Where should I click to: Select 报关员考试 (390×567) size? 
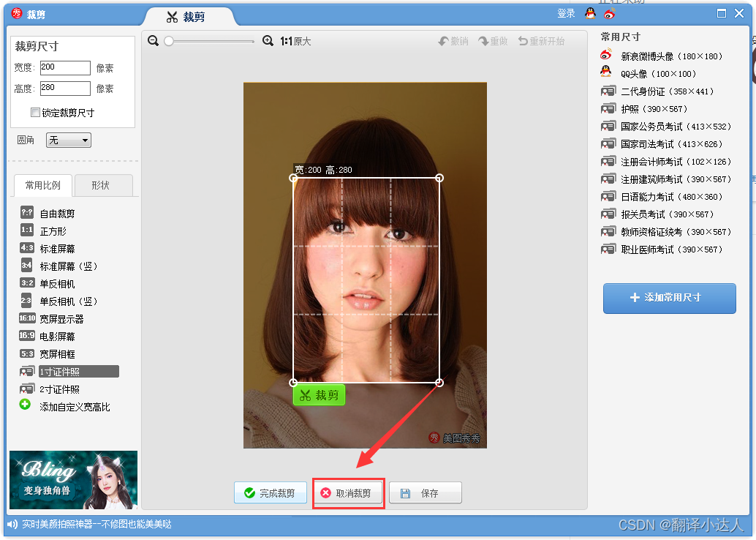pyautogui.click(x=657, y=214)
